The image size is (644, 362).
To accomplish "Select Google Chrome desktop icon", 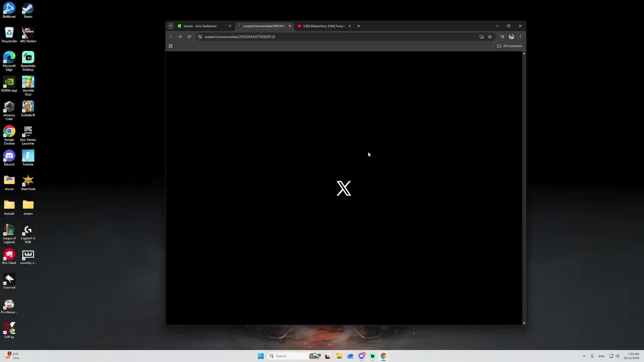I will coord(9,135).
